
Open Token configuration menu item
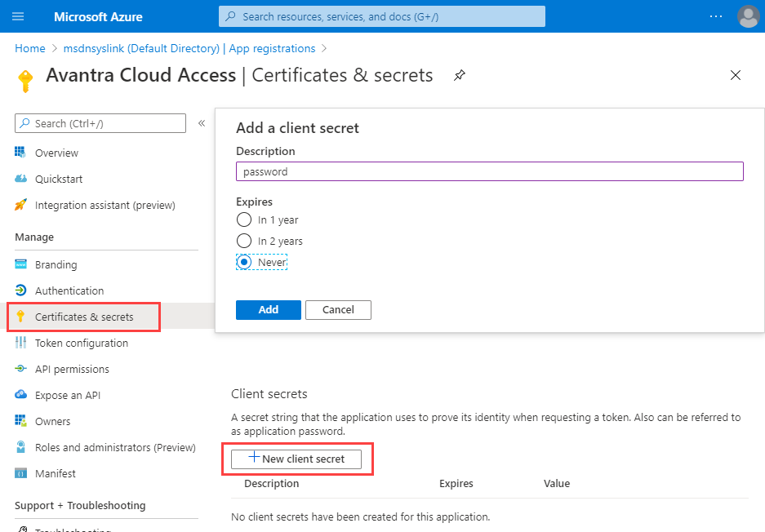click(81, 343)
